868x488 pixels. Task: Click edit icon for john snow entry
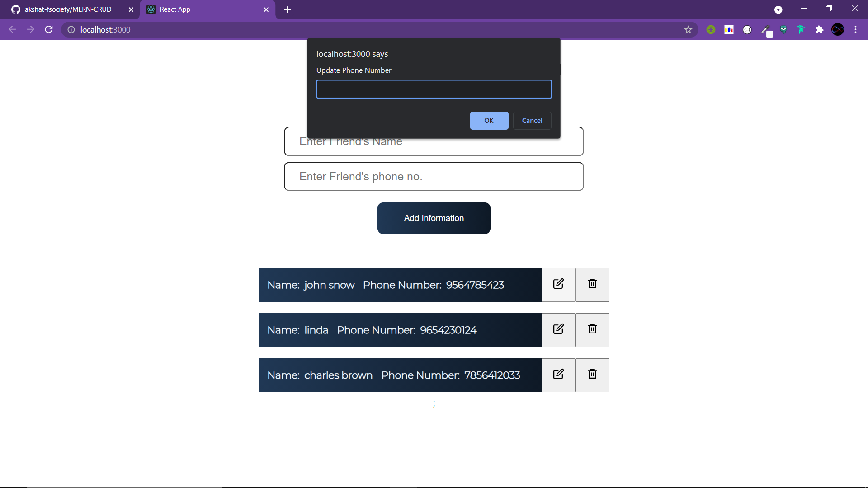pyautogui.click(x=558, y=285)
